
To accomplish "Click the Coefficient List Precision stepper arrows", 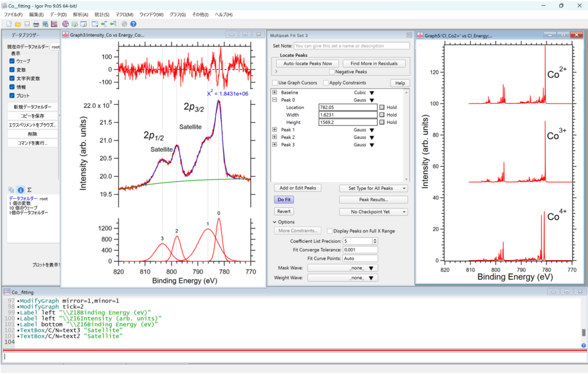I will [375, 241].
